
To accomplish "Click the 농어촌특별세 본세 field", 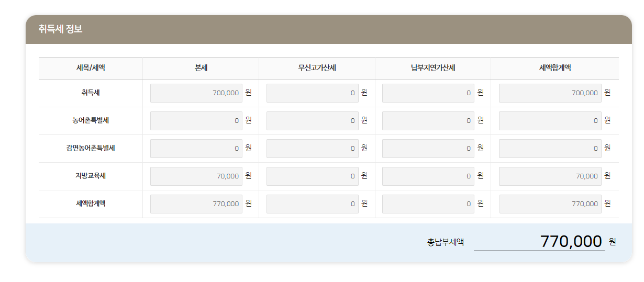I will pos(196,121).
